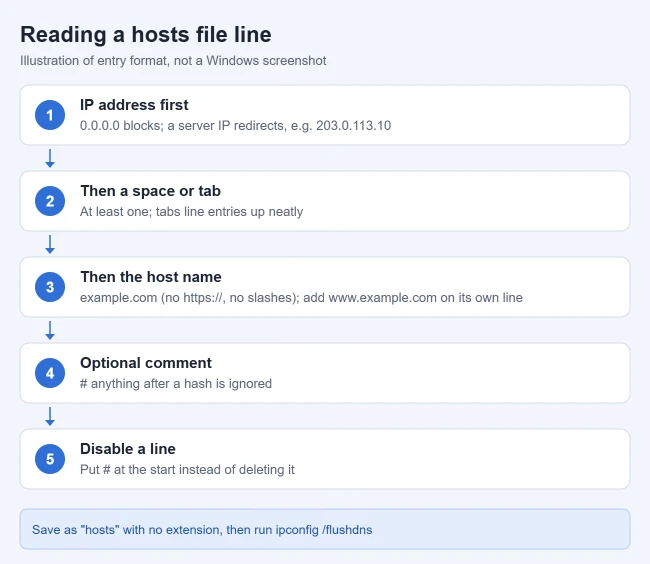
Task: Click the "Save as hosts with no extension" note
Action: 325,529
